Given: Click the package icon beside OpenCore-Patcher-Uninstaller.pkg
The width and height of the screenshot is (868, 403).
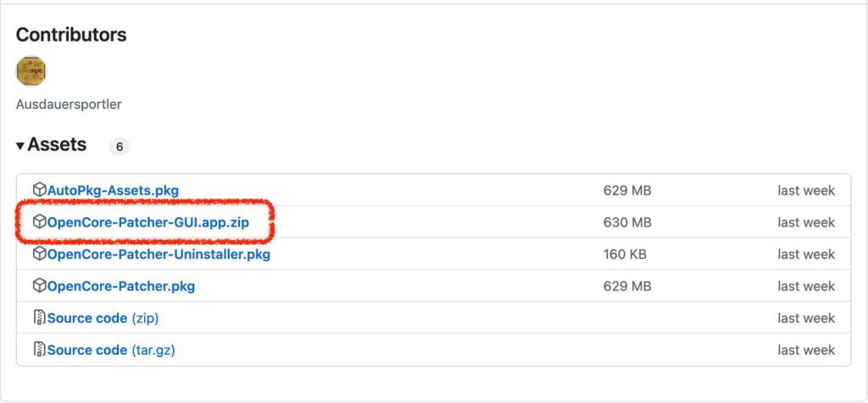Looking at the screenshot, I should pos(39,255).
